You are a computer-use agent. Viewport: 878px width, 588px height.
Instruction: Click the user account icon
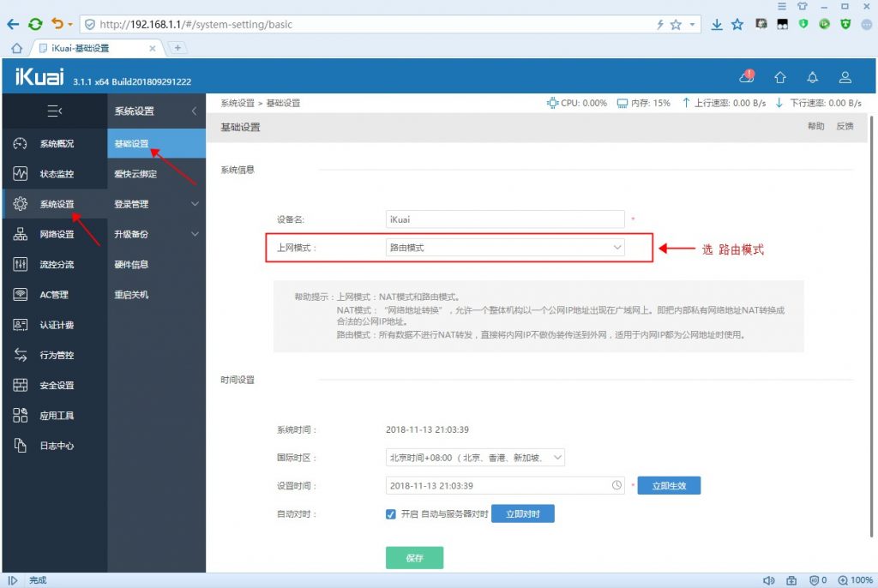(845, 77)
